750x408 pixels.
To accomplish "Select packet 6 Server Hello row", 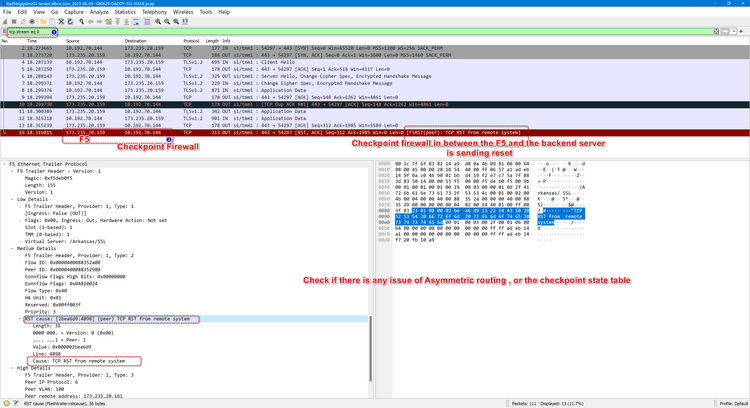I will click(375, 76).
